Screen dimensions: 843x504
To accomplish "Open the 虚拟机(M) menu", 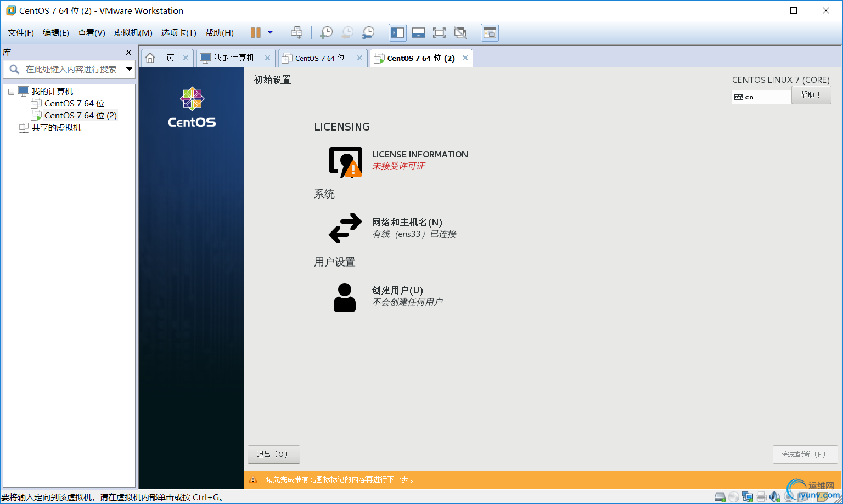I will 133,33.
